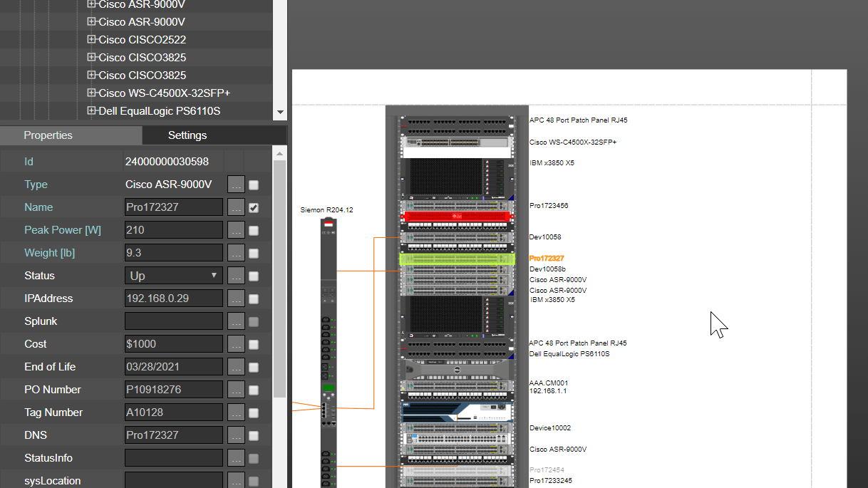Screen dimensions: 868x488
Task: Click the Pro17233245 rack label
Action: tap(551, 481)
